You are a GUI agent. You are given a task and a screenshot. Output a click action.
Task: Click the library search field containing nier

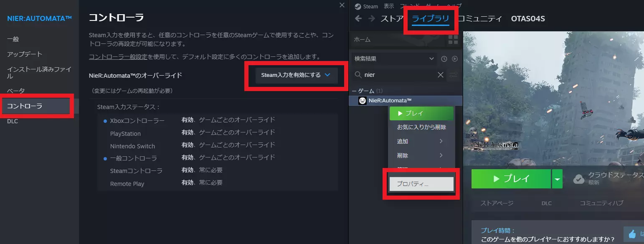399,75
